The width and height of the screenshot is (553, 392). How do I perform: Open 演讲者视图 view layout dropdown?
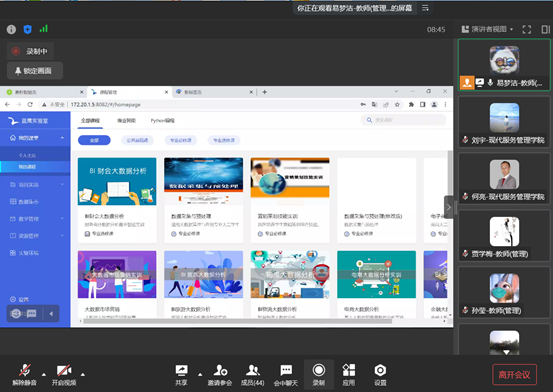click(x=487, y=29)
